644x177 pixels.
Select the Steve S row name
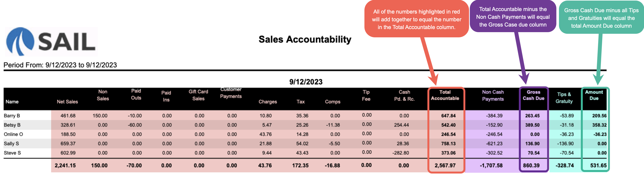point(12,153)
